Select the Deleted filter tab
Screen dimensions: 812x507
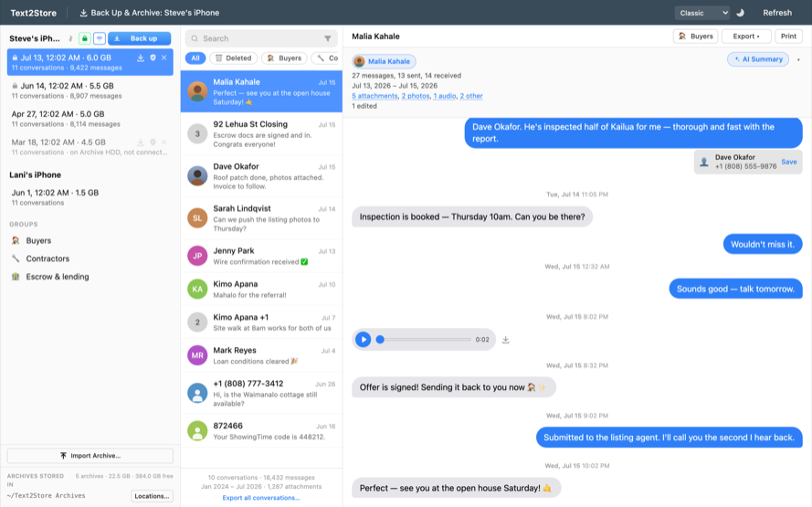coord(234,58)
